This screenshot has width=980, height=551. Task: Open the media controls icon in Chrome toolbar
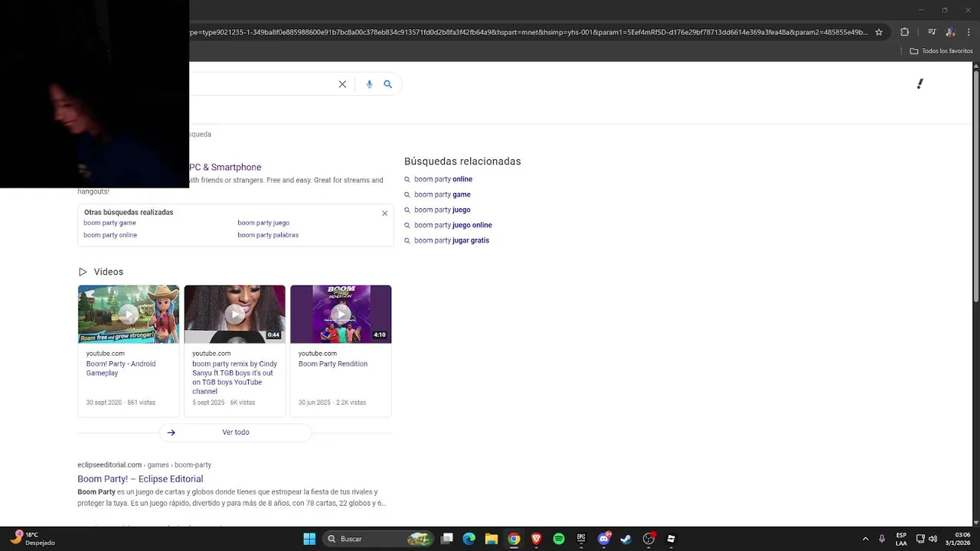coord(932,32)
